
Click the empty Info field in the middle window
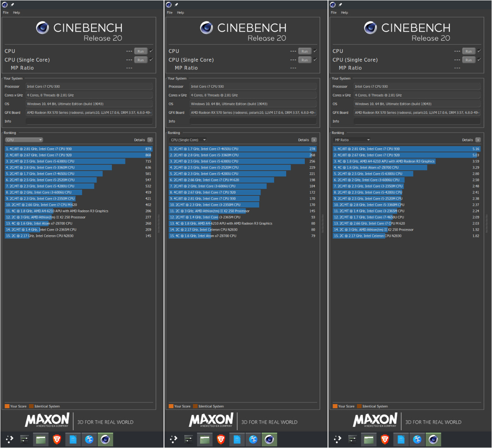(253, 121)
